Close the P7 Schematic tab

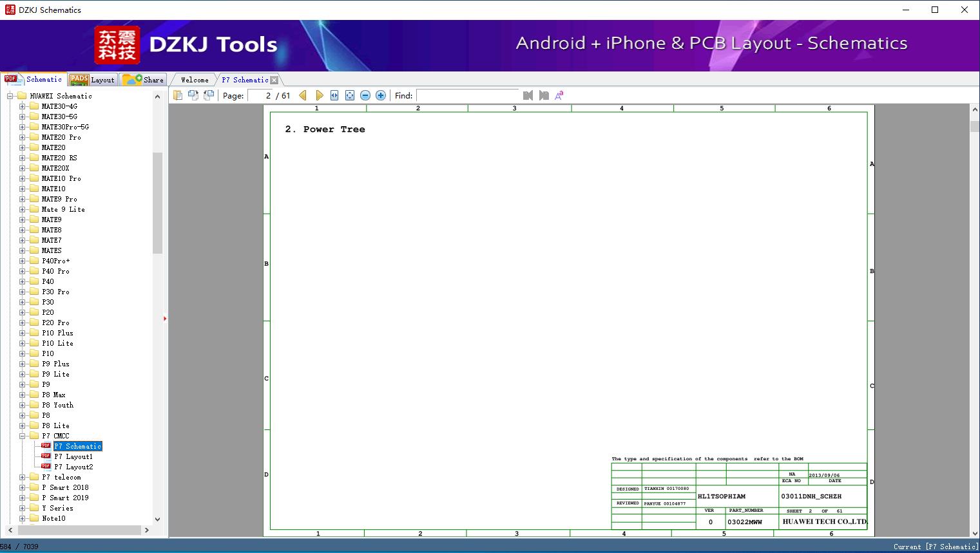point(274,80)
